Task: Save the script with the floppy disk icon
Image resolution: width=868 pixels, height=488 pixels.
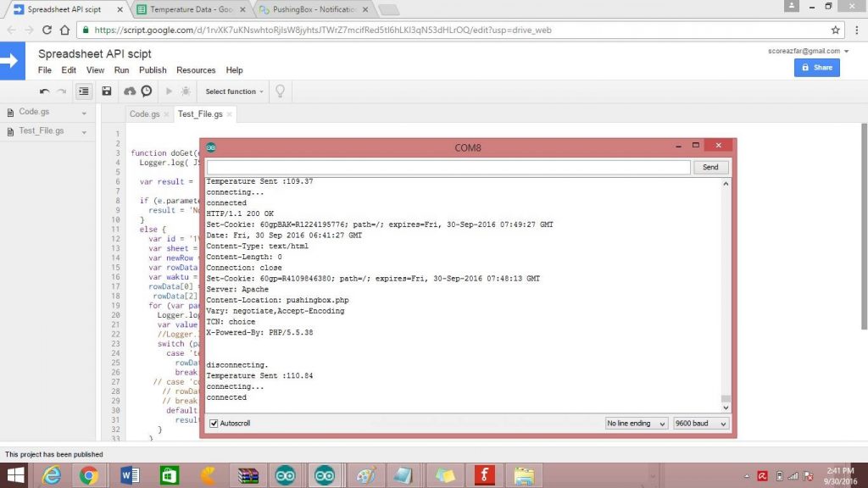Action: coord(107,91)
